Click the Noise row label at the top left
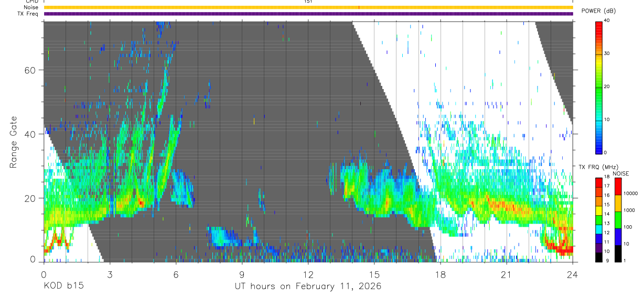Image resolution: width=644 pixels, height=297 pixels. [x=32, y=7]
